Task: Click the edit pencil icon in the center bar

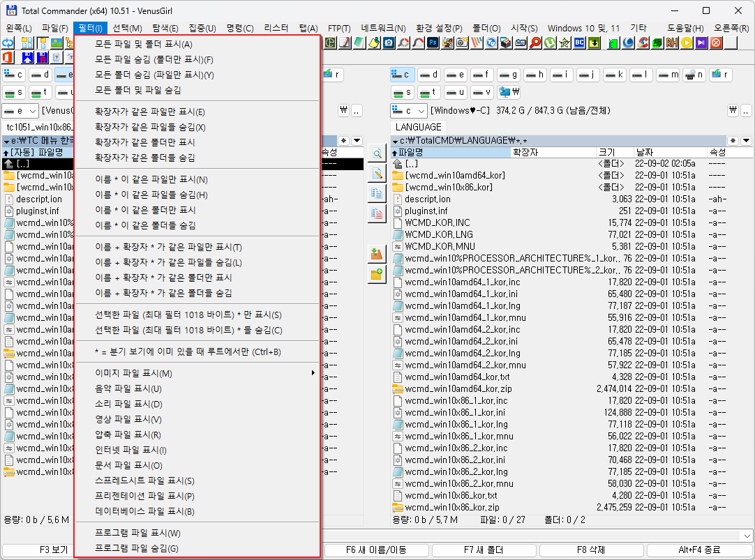Action: (x=377, y=173)
